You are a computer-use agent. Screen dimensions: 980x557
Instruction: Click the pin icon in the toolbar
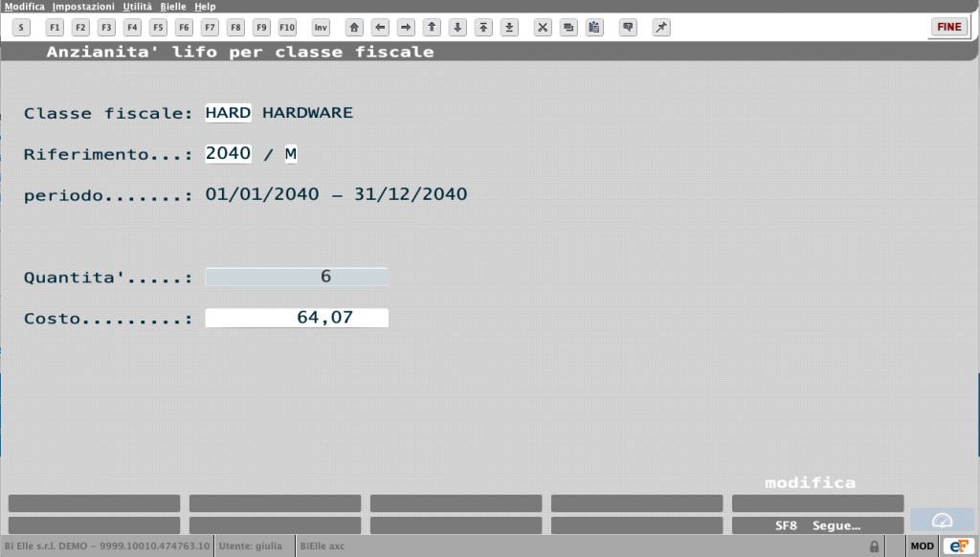[661, 28]
